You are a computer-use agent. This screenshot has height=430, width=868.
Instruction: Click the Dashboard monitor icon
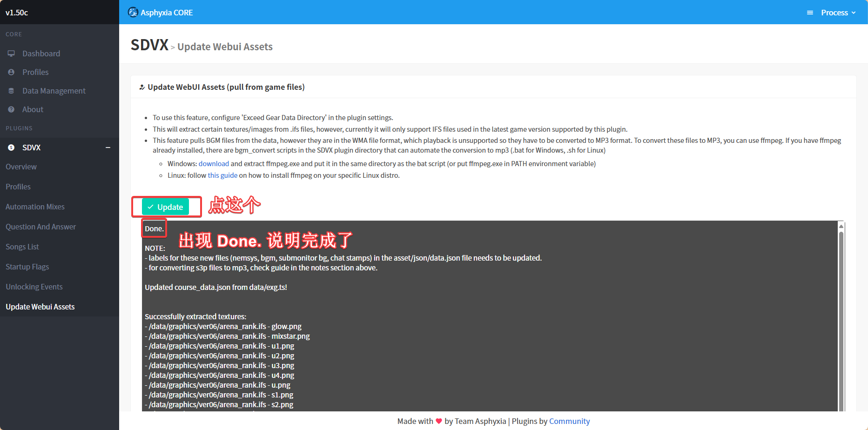[11, 54]
